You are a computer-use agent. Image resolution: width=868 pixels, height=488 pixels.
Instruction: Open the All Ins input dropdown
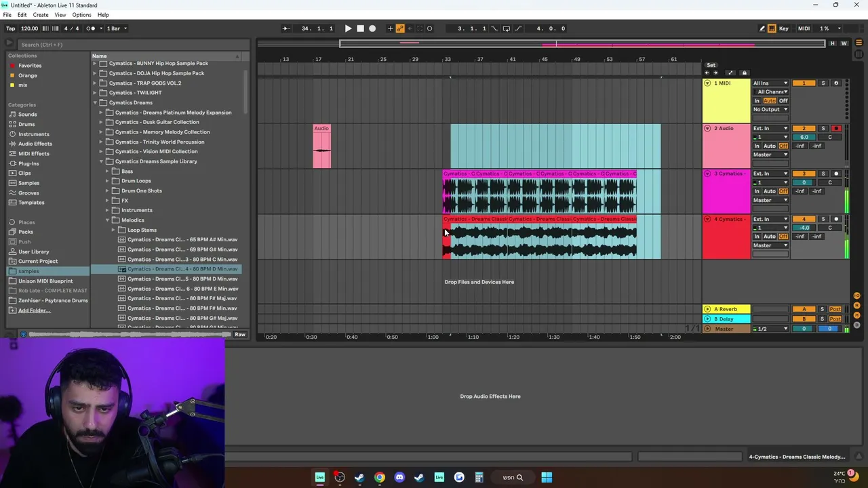click(x=770, y=83)
